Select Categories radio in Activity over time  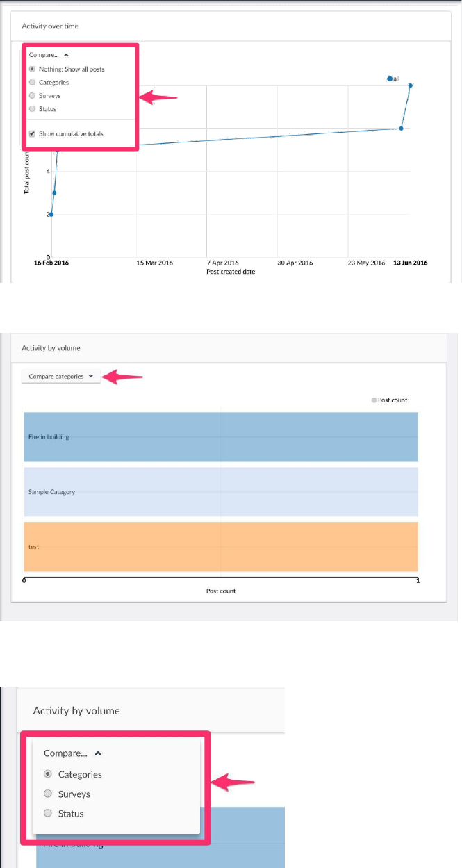coord(32,83)
